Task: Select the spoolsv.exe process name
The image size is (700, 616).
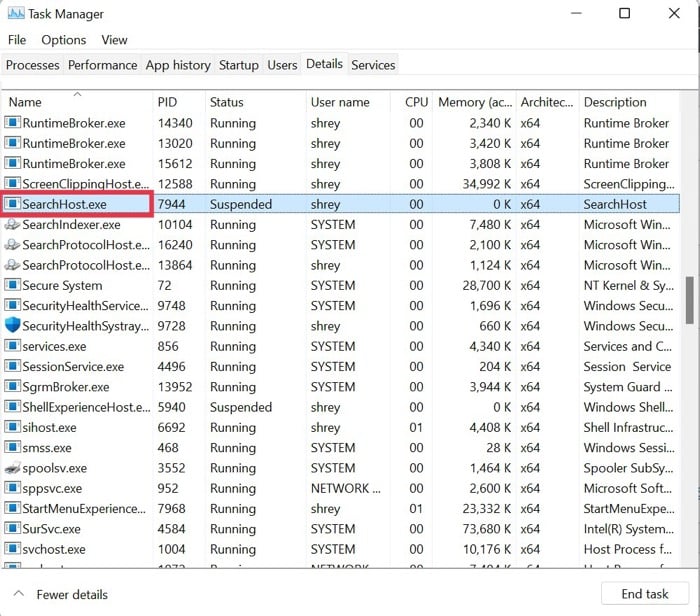Action: 54,468
